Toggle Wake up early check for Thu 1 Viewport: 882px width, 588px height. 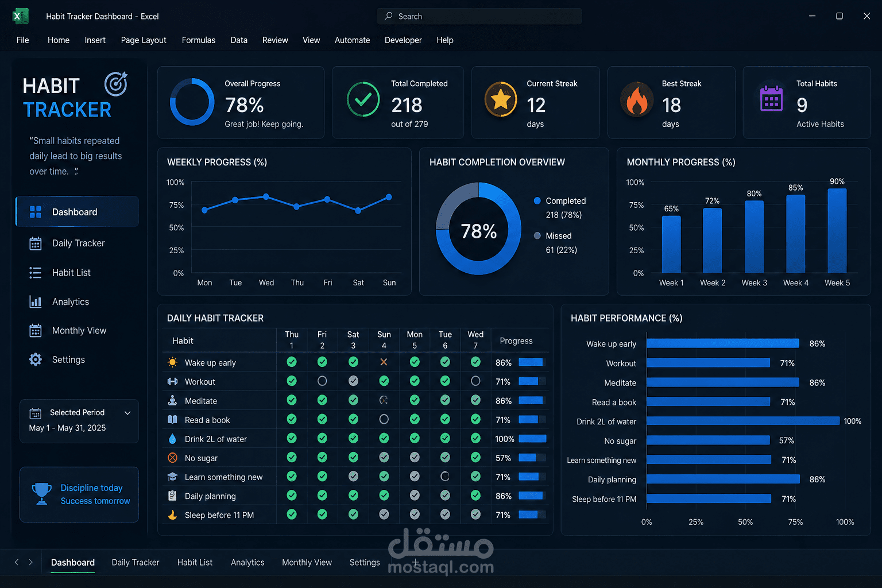pos(292,362)
